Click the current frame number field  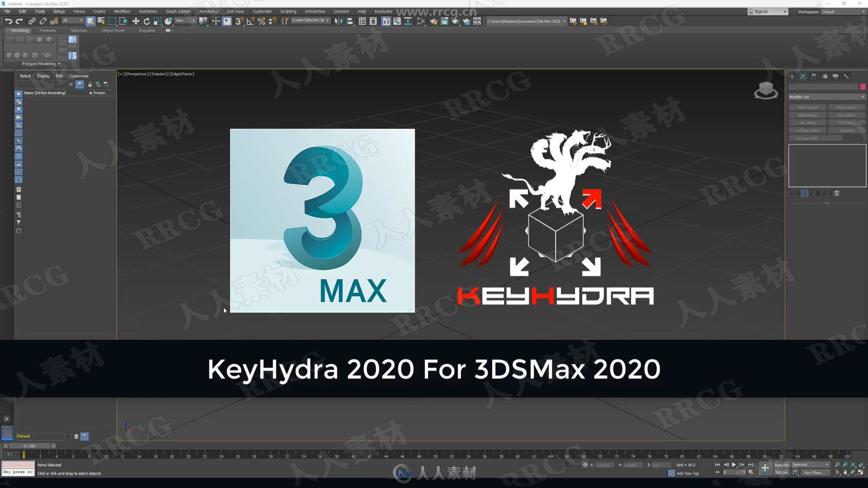[x=733, y=473]
